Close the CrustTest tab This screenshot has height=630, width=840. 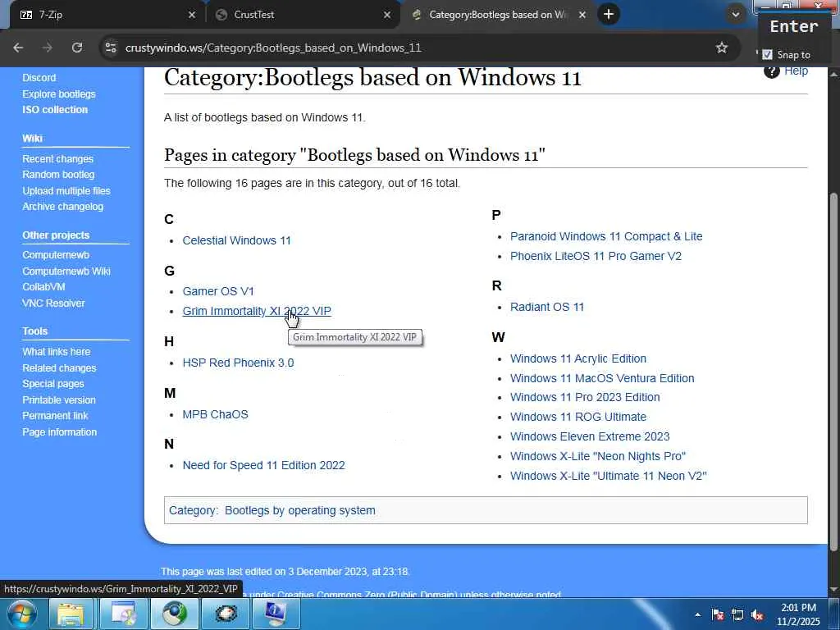387,15
